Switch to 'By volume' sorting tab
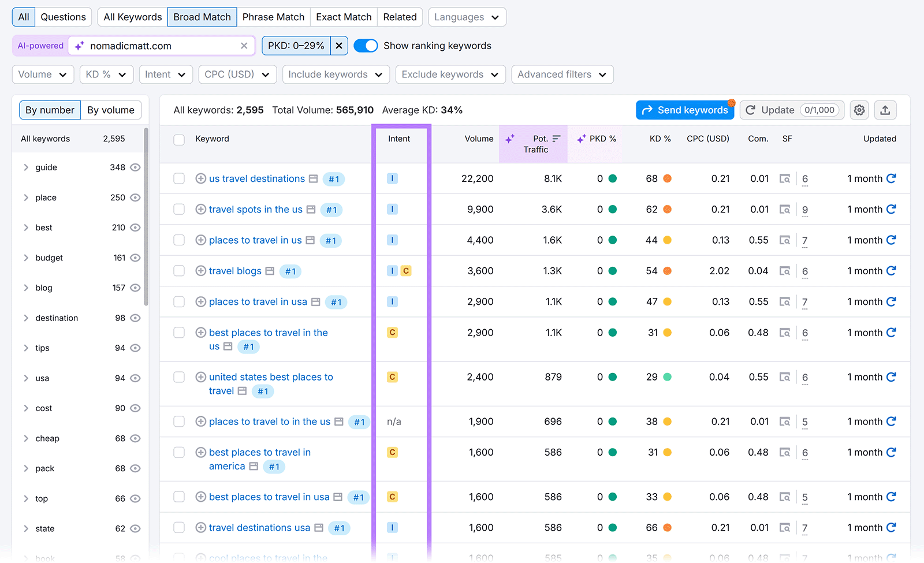This screenshot has height=563, width=924. 111,110
